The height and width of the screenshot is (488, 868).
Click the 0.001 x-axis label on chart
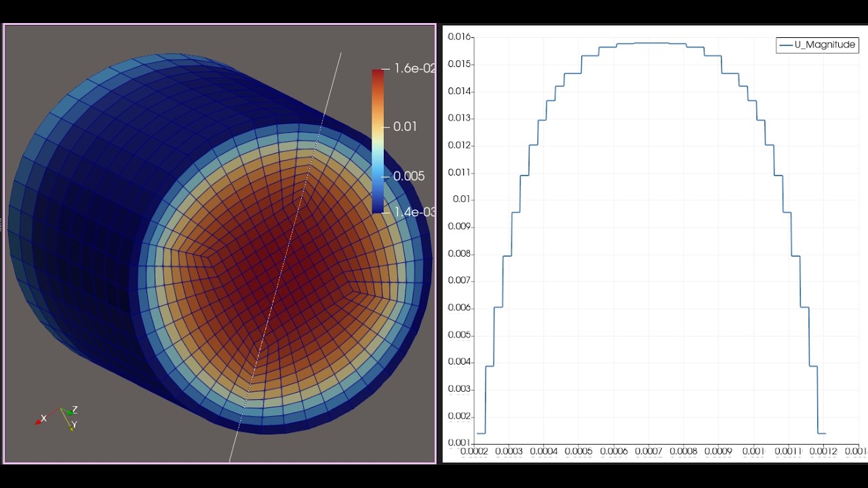[x=754, y=451]
